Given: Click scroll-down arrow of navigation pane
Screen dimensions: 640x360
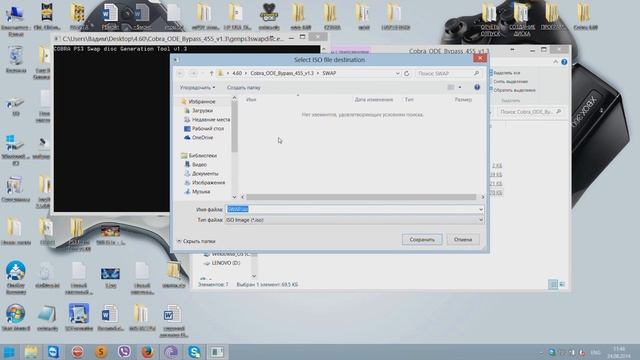Looking at the screenshot, I should point(234,197).
